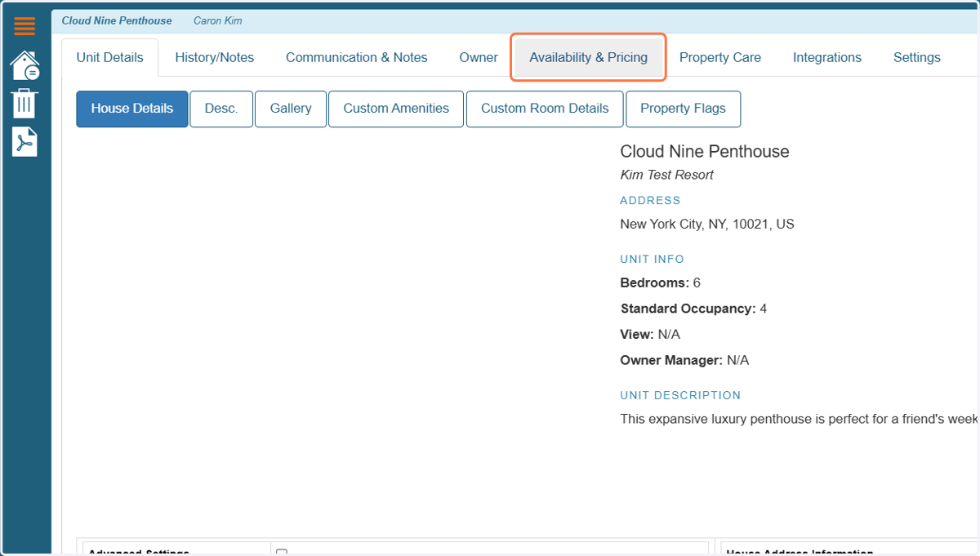The width and height of the screenshot is (980, 556).
Task: Switch to the Unit Details tab
Action: (110, 57)
